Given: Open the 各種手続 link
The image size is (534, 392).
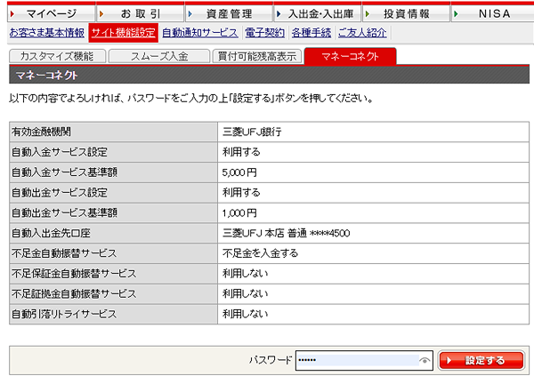Looking at the screenshot, I should point(311,33).
